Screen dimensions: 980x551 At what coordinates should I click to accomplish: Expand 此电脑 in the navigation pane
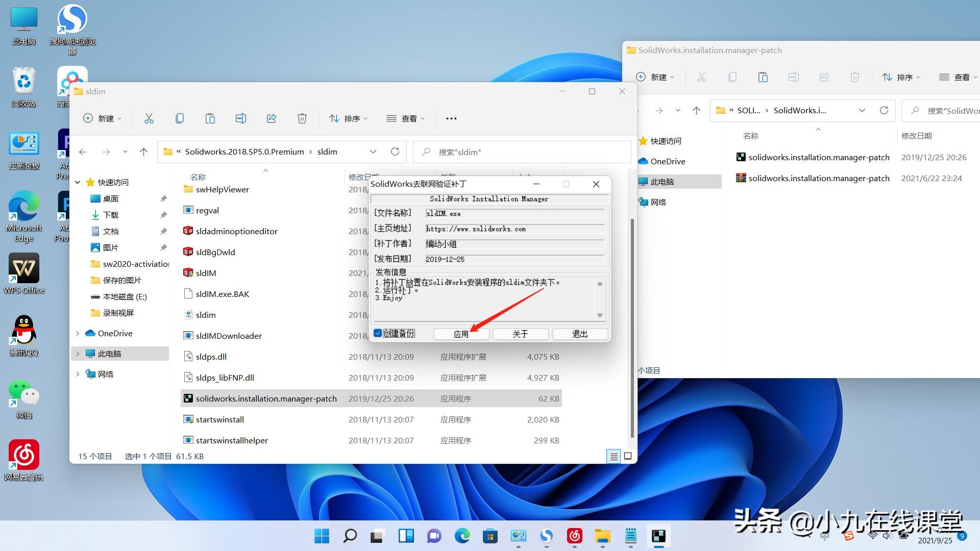point(78,353)
